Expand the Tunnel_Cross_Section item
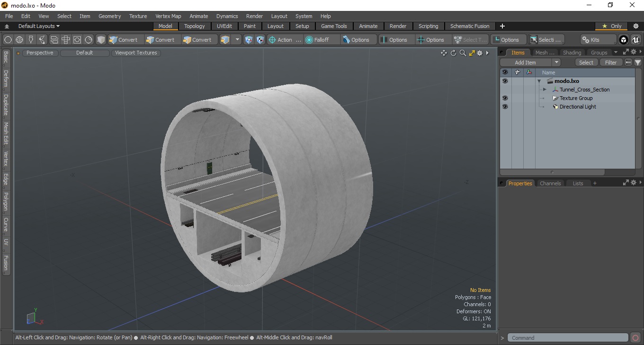 tap(545, 90)
